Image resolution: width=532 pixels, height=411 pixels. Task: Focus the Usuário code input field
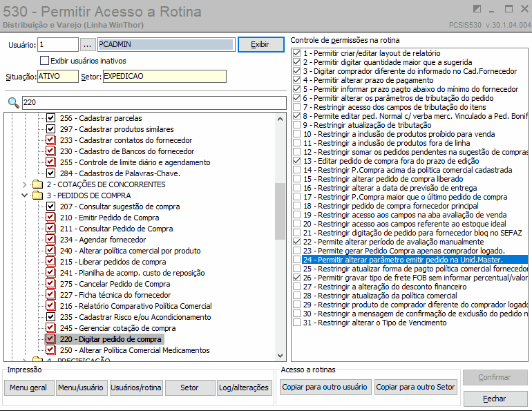(57, 44)
